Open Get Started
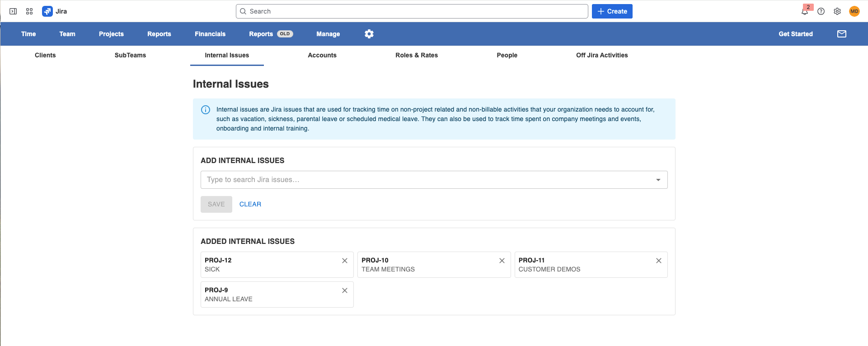This screenshot has height=346, width=868. point(796,34)
